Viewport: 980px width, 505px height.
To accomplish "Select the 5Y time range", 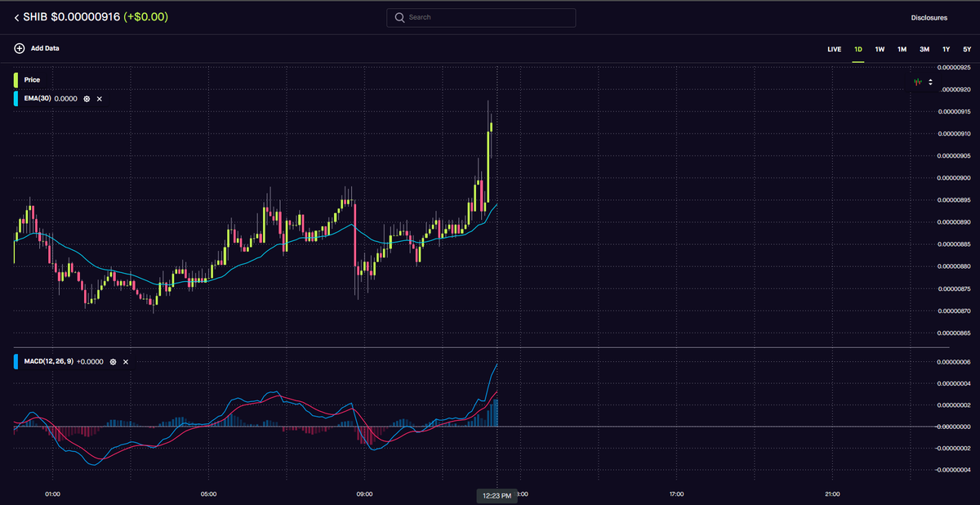I will (967, 49).
